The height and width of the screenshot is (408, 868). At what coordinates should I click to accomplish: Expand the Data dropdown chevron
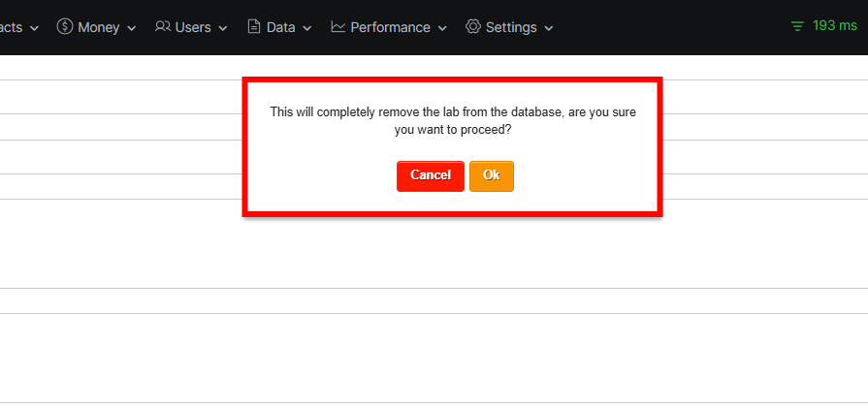tap(307, 28)
